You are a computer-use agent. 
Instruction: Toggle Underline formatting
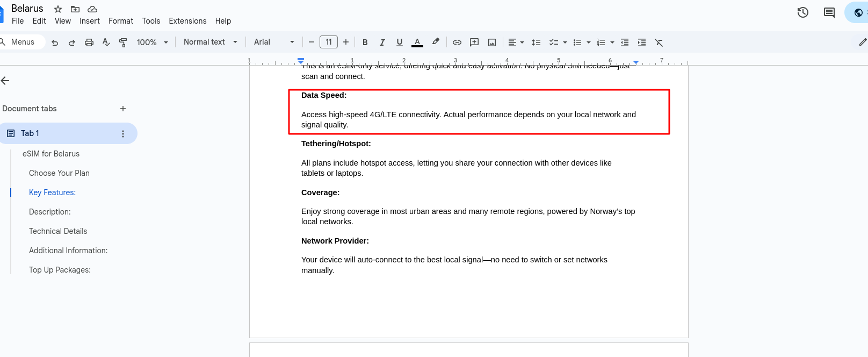[400, 42]
